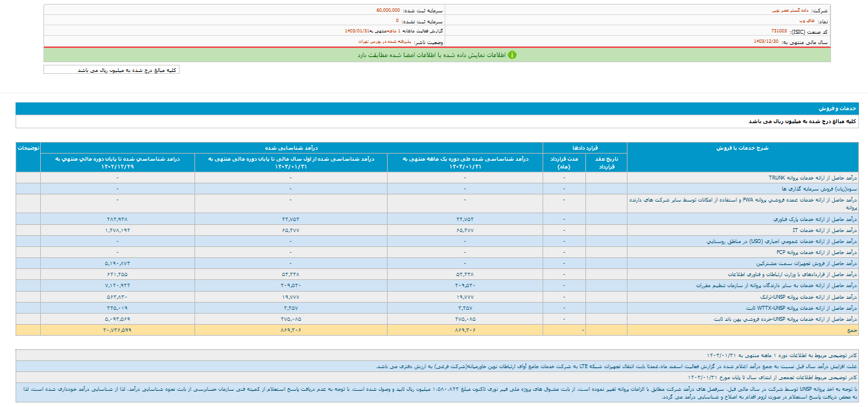This screenshot has width=868, height=407.
Task: Click the قراردادها column group header
Action: 585,148
